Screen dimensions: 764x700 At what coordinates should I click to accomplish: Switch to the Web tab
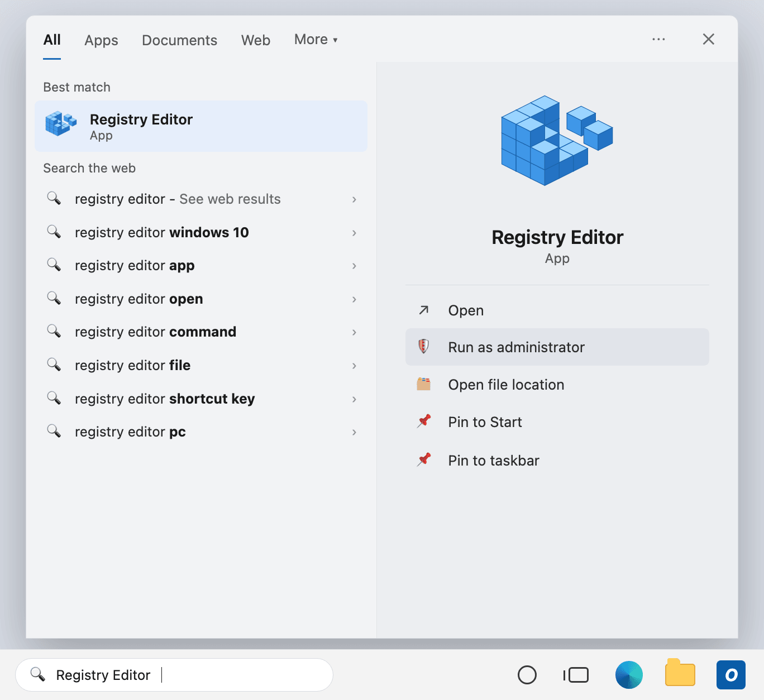pos(256,40)
